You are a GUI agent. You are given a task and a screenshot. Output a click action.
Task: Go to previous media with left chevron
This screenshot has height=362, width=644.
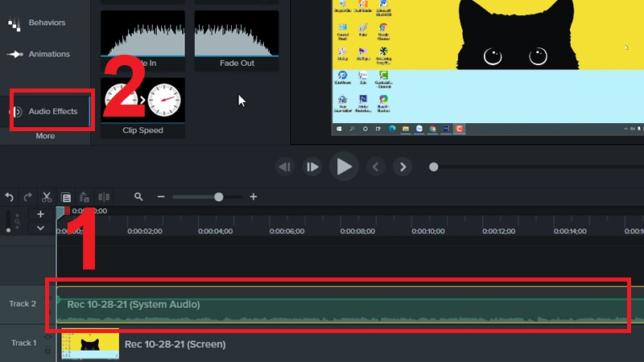coord(375,167)
